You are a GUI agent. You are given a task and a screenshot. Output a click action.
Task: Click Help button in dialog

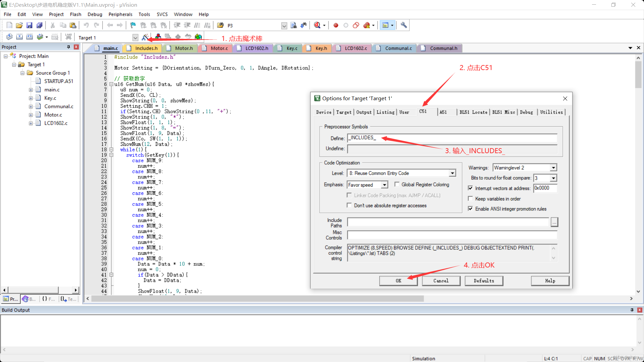coord(550,281)
